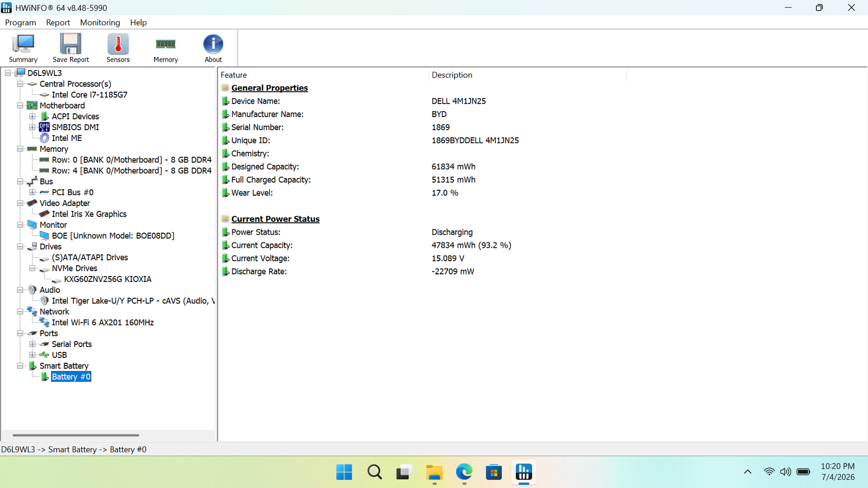Open volume tray icon
Image resolution: width=868 pixels, height=488 pixels.
786,472
